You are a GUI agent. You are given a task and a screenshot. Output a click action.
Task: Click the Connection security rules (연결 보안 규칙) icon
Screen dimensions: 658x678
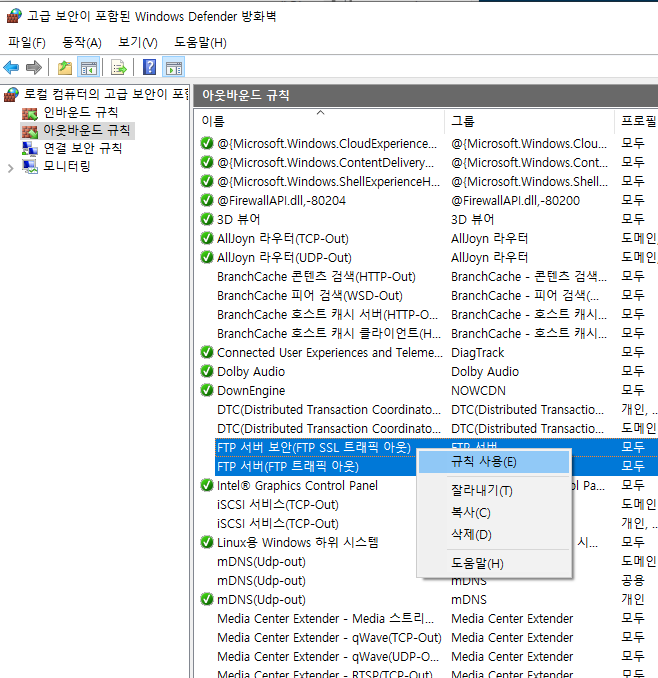point(30,148)
